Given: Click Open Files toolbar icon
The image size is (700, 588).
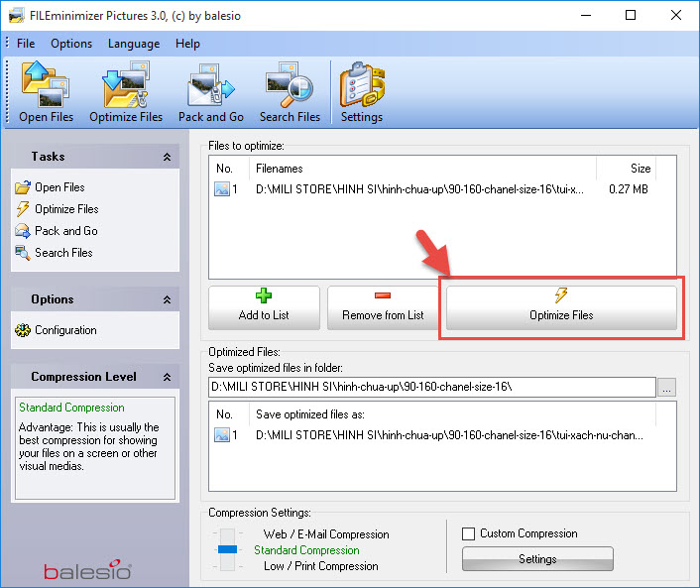Looking at the screenshot, I should click(46, 92).
